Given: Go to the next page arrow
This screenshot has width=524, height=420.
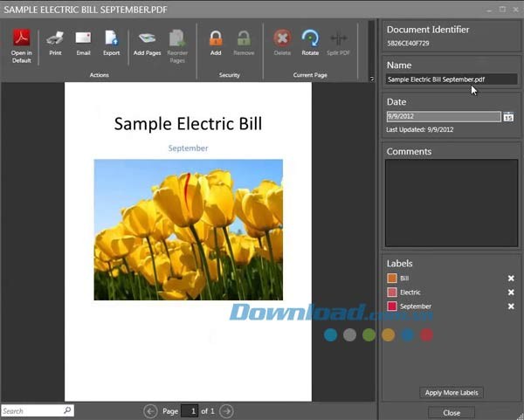Looking at the screenshot, I should coord(226,410).
